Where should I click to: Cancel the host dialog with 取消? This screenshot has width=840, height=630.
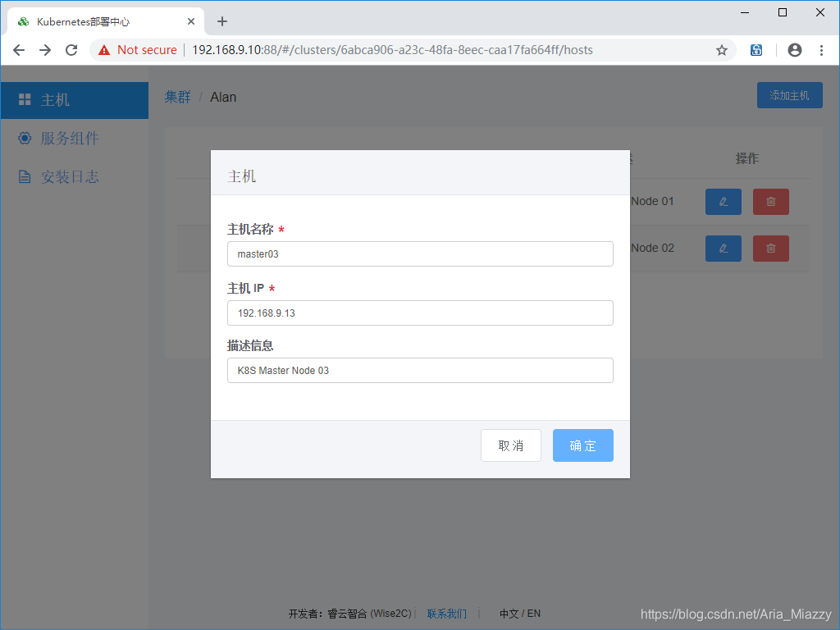tap(511, 445)
